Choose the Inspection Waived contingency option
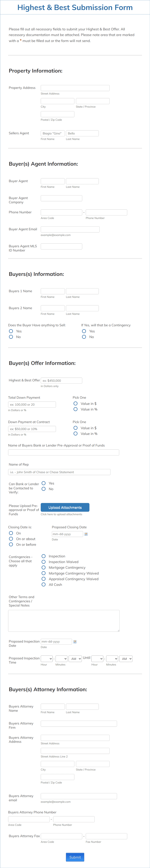Viewport: 150px width, 868px height. point(43,562)
